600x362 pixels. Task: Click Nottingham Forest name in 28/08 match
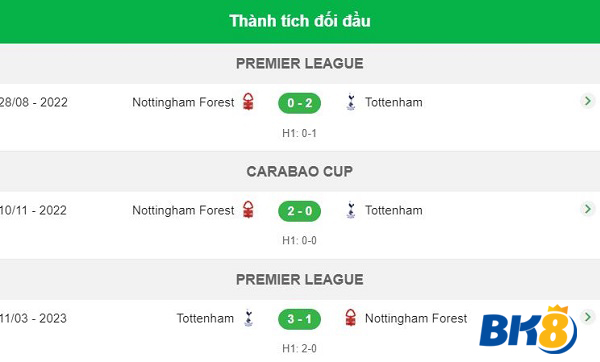click(183, 103)
